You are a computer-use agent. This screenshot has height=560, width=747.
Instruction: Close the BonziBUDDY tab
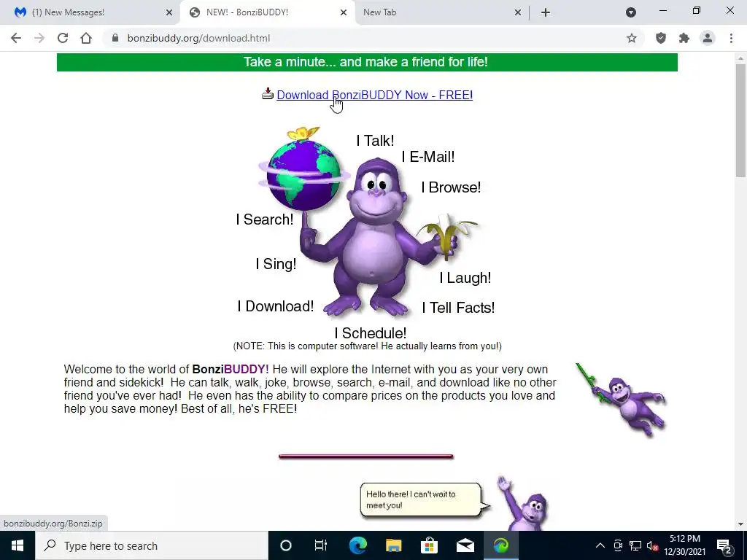344,12
